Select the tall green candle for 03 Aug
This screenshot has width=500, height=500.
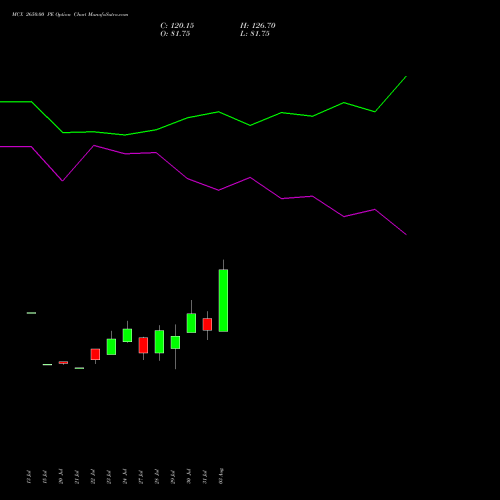point(223,300)
